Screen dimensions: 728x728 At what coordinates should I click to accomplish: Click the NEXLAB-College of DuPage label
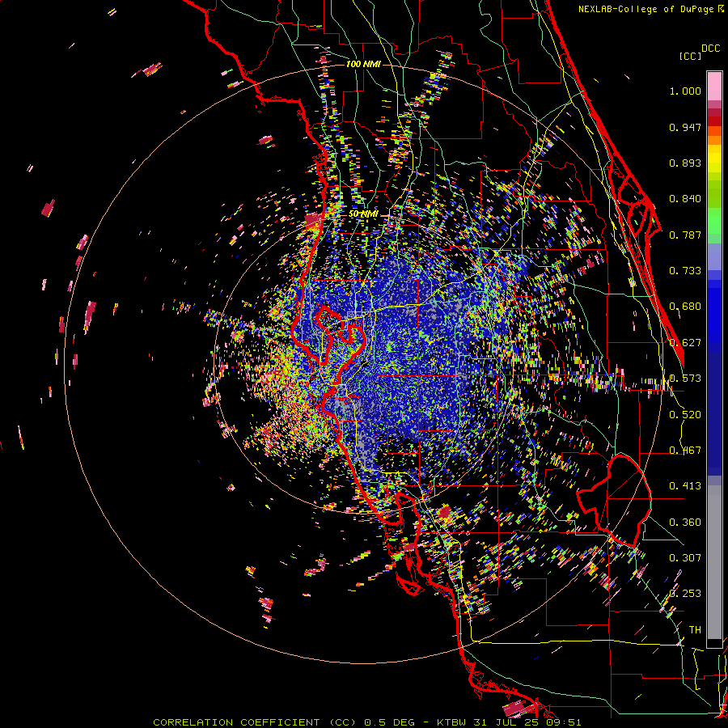tap(646, 9)
